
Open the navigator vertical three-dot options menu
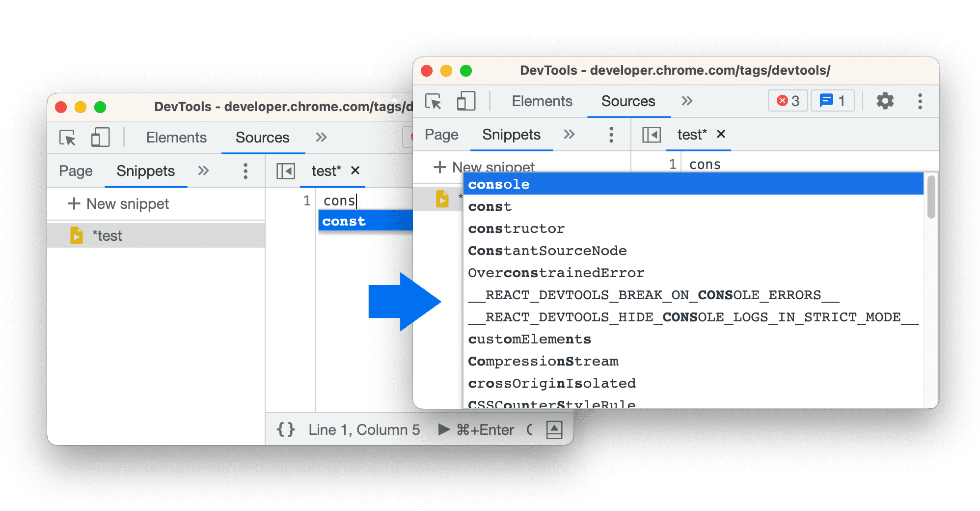[611, 134]
